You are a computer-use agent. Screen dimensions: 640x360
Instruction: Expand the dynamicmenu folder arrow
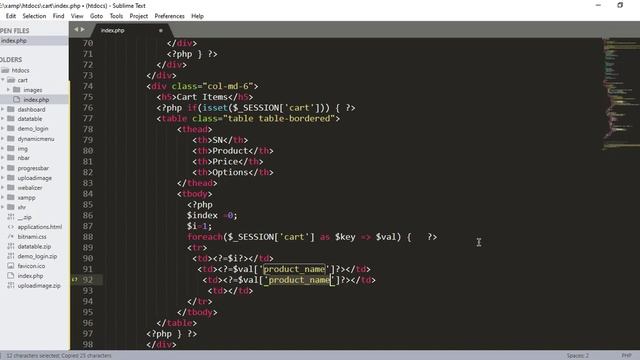[x=3, y=138]
